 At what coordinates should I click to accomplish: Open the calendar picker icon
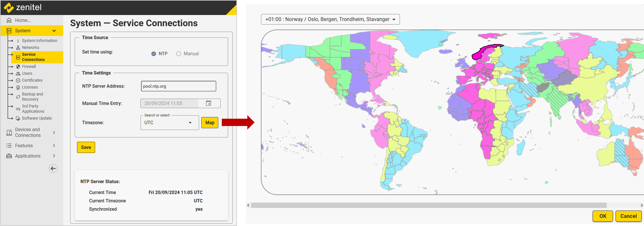208,103
